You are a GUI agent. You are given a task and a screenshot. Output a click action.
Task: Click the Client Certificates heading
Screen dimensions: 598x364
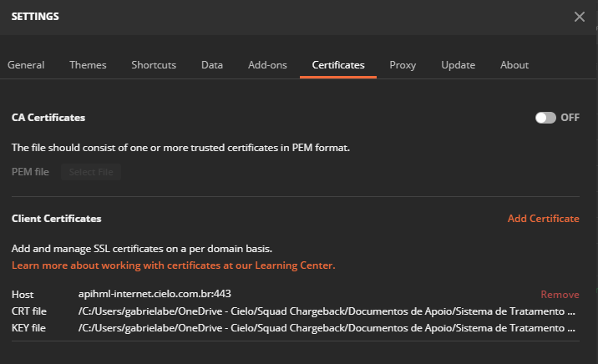[57, 219]
